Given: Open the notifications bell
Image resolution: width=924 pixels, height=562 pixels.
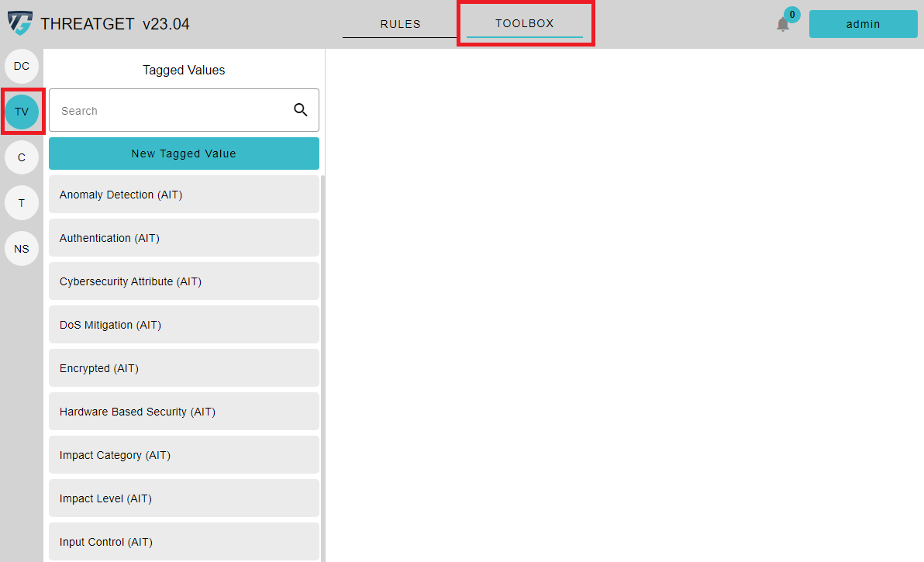Looking at the screenshot, I should point(783,25).
